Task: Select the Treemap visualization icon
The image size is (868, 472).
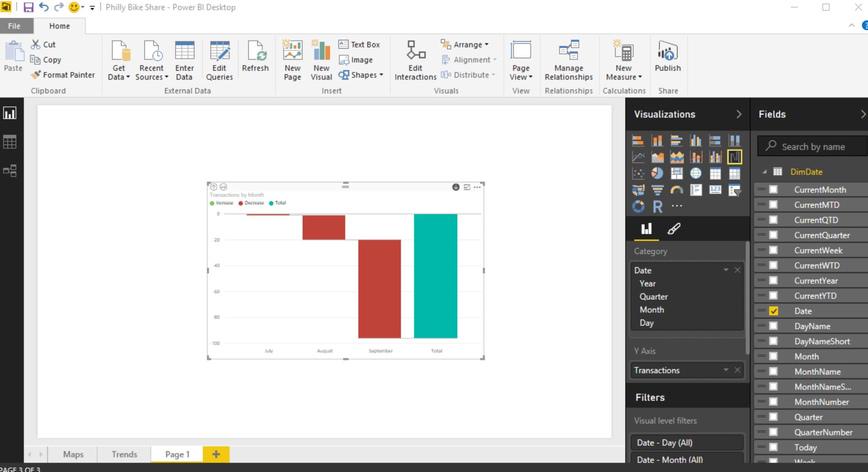Action: (x=677, y=173)
